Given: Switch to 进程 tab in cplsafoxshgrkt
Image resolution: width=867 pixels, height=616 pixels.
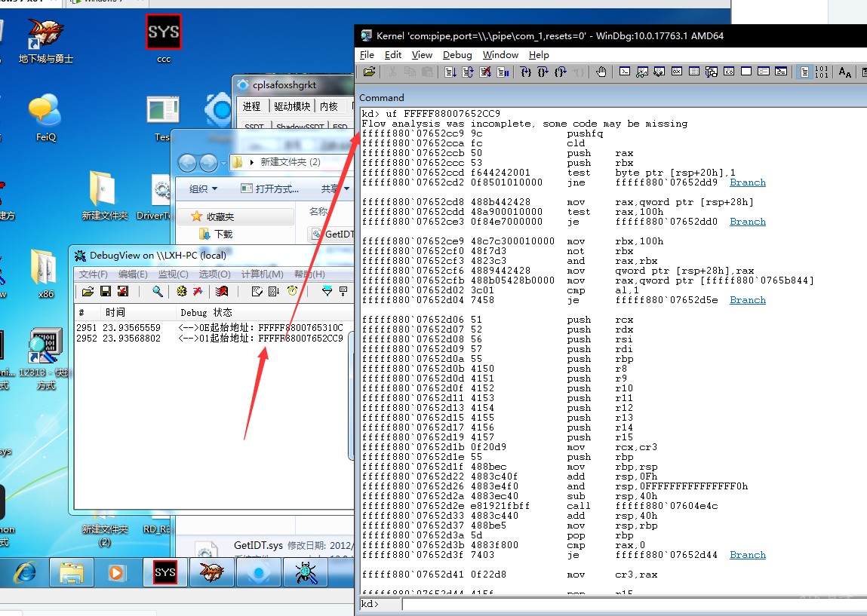Looking at the screenshot, I should (x=251, y=106).
